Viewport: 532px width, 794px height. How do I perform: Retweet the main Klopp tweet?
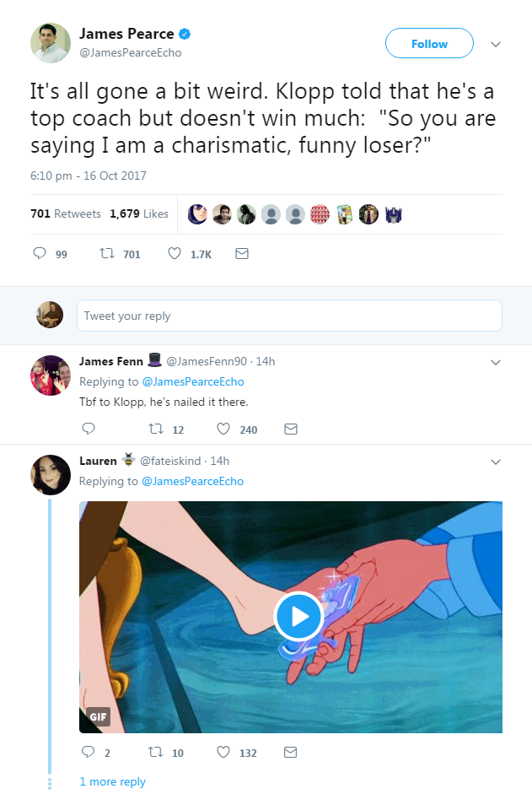click(107, 253)
